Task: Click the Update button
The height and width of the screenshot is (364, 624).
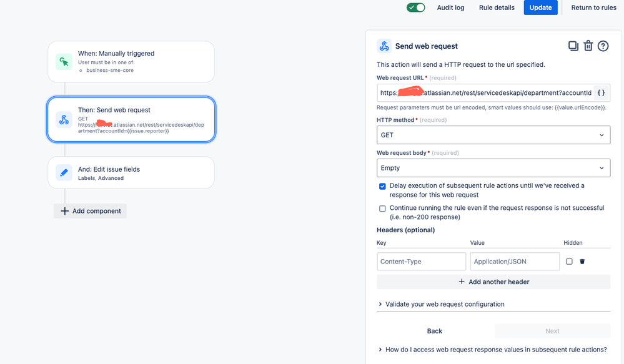Action: 540,7
